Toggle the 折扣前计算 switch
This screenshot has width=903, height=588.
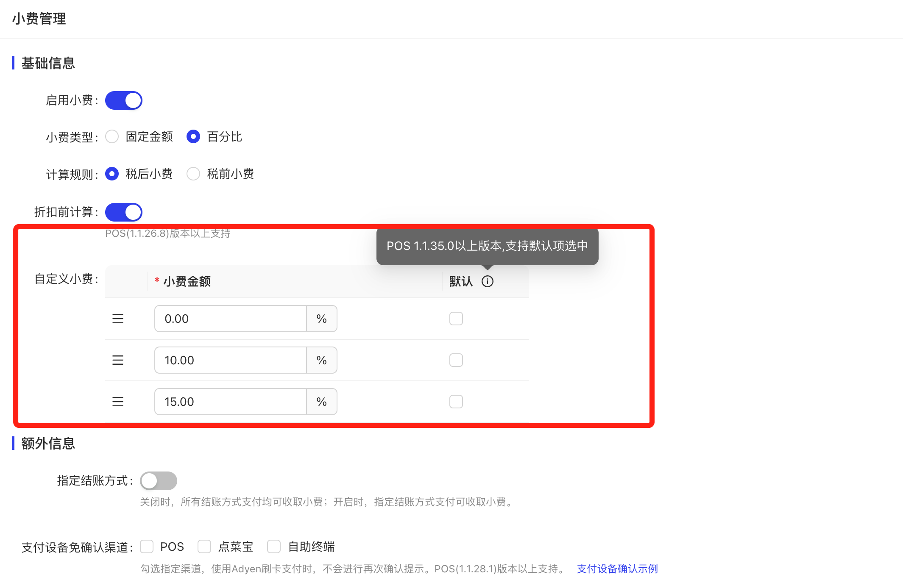[x=124, y=212]
